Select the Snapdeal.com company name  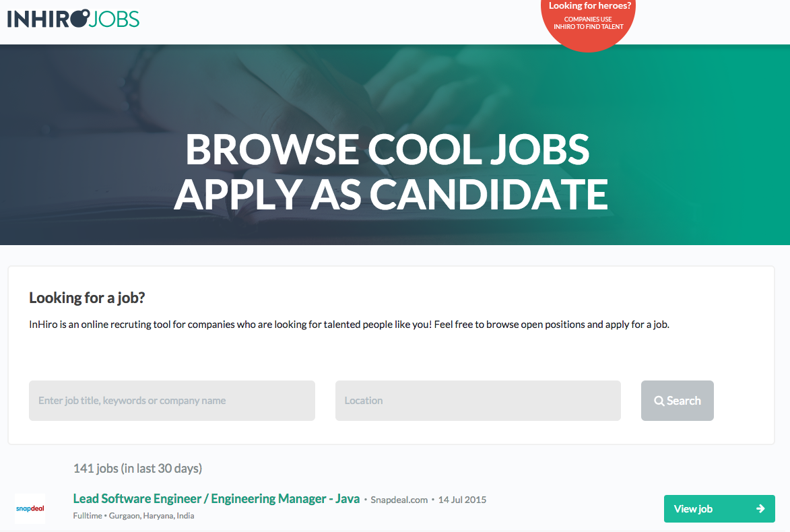[399, 500]
